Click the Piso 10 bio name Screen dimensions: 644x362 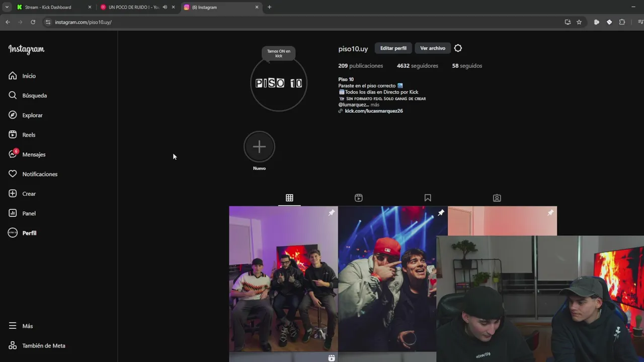click(x=346, y=79)
